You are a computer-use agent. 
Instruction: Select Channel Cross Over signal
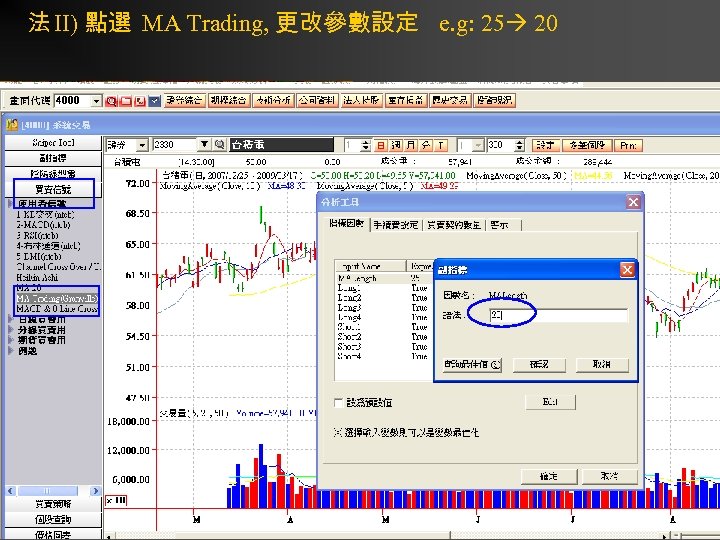coord(58,267)
